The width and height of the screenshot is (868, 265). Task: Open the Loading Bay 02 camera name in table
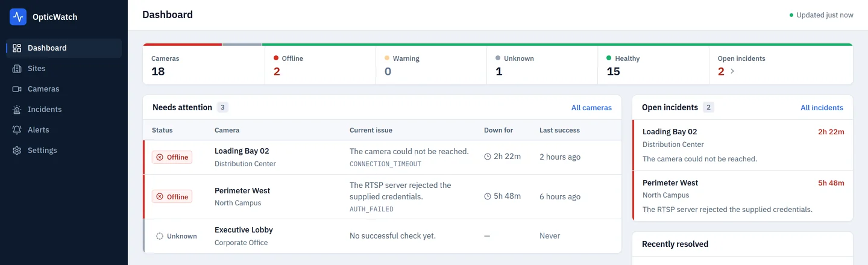[242, 151]
